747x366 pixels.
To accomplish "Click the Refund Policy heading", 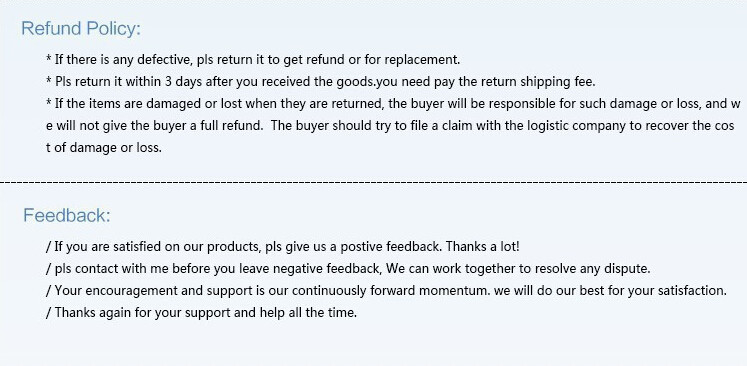I will coord(81,29).
